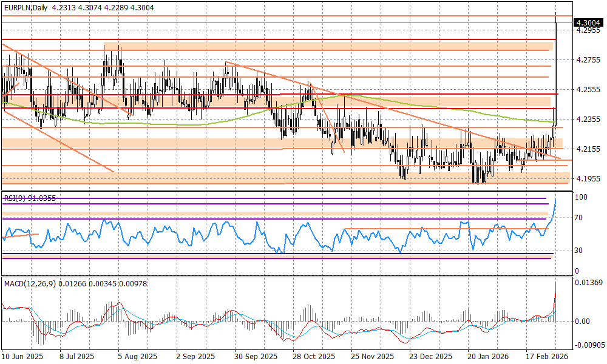Viewport: 607px width, 364px height.
Task: Click the RSI 100 level label
Action: (x=582, y=198)
